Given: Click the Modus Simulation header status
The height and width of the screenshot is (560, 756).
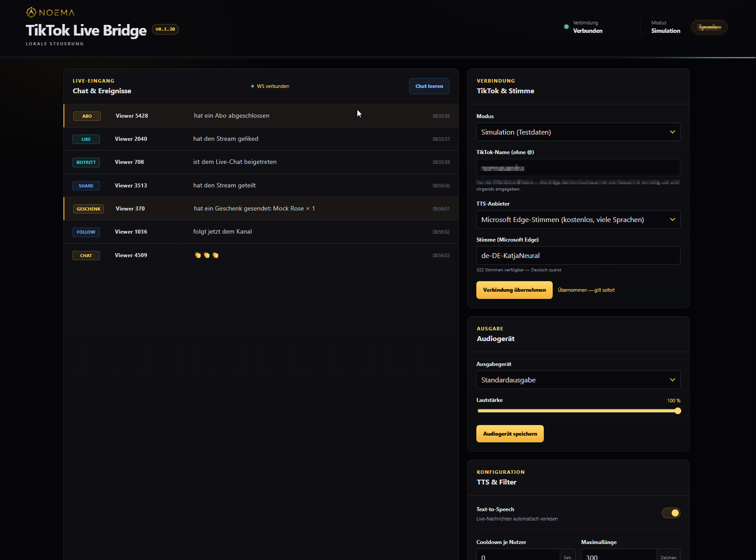Looking at the screenshot, I should point(665,27).
